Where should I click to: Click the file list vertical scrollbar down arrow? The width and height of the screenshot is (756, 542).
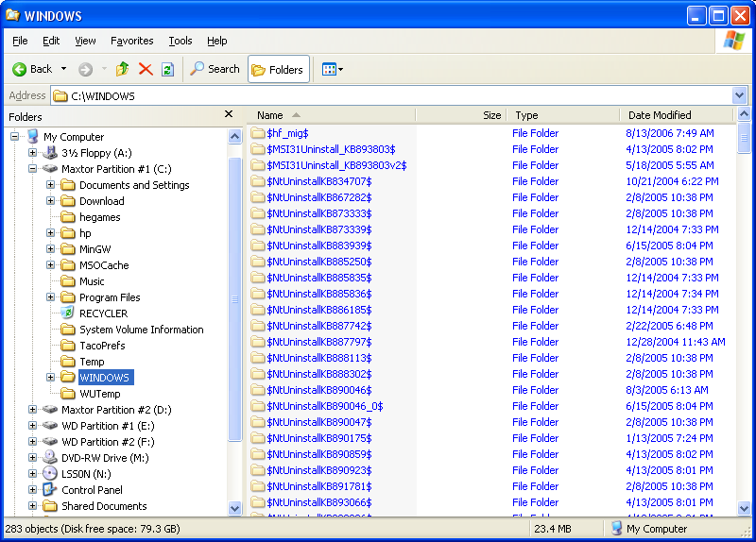[x=745, y=508]
